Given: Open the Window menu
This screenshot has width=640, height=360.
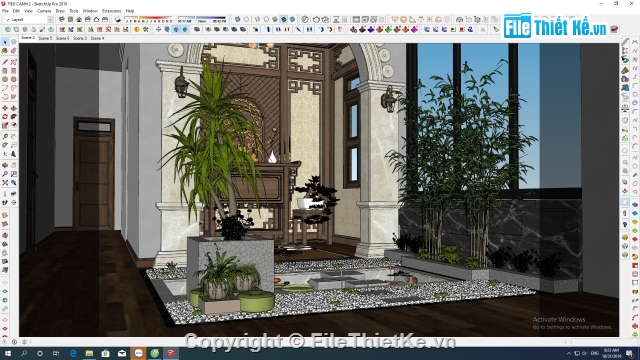Looking at the screenshot, I should [90, 11].
